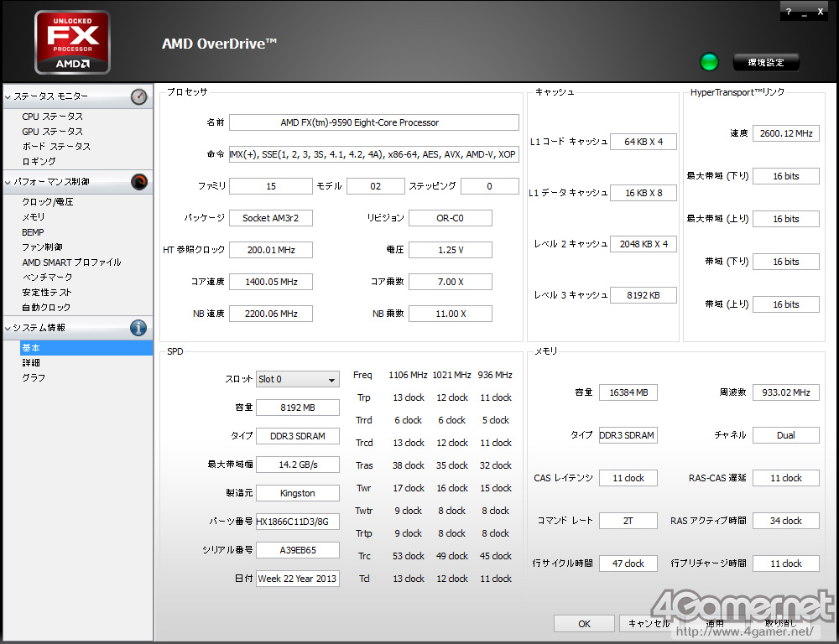Image resolution: width=839 pixels, height=644 pixels.
Task: Click the gauge icon beside ステータス モニター
Action: 139,97
